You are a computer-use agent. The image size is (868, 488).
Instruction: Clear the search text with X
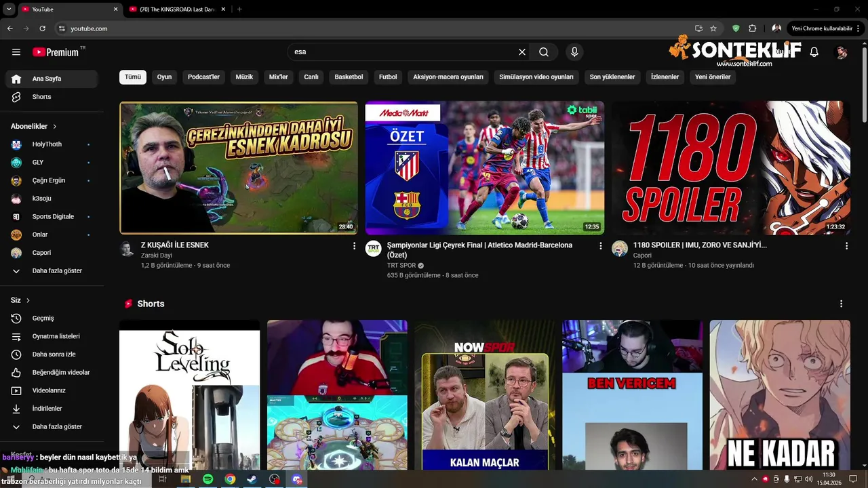click(x=522, y=52)
